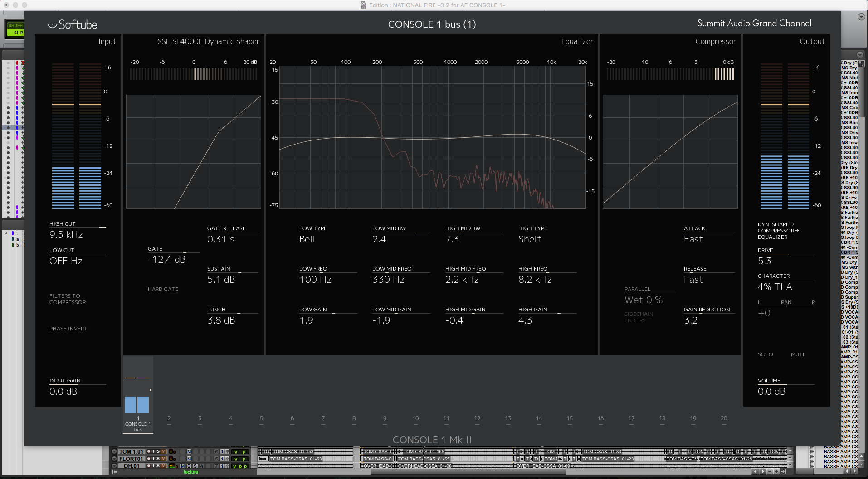The height and width of the screenshot is (479, 868).
Task: Change HIGH TYPE from Shelf
Action: click(531, 239)
